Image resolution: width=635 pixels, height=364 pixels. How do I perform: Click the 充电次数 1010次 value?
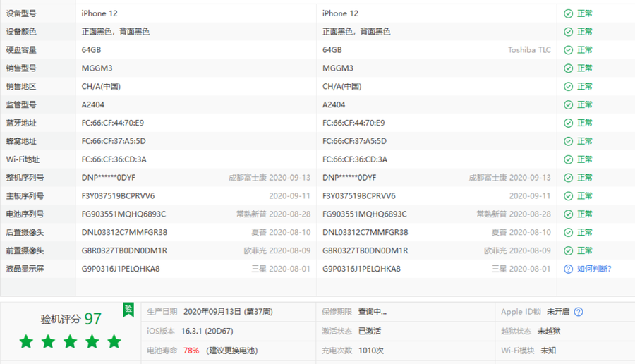coord(371,351)
